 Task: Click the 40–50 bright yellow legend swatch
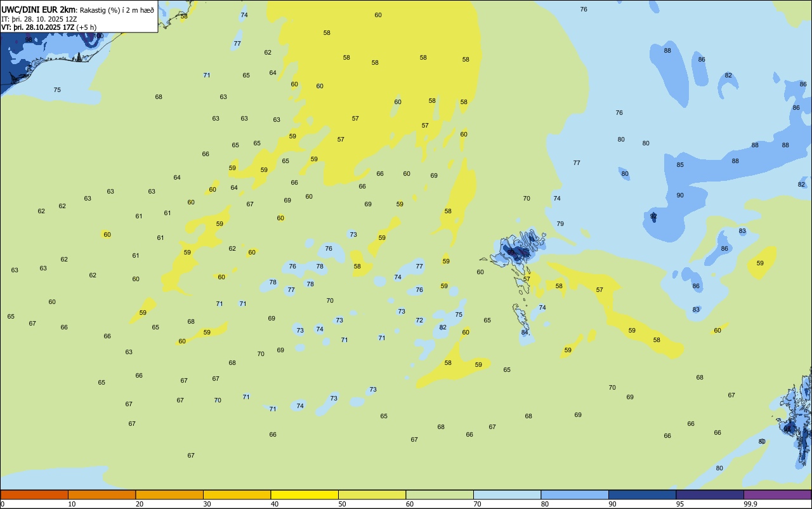[x=304, y=494]
